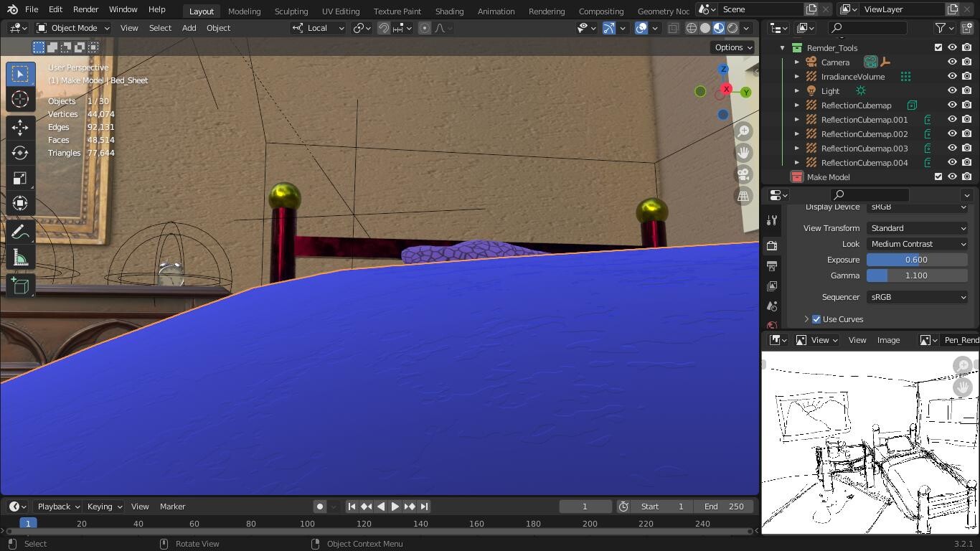Open the Look Medium Contrast dropdown

tap(917, 244)
